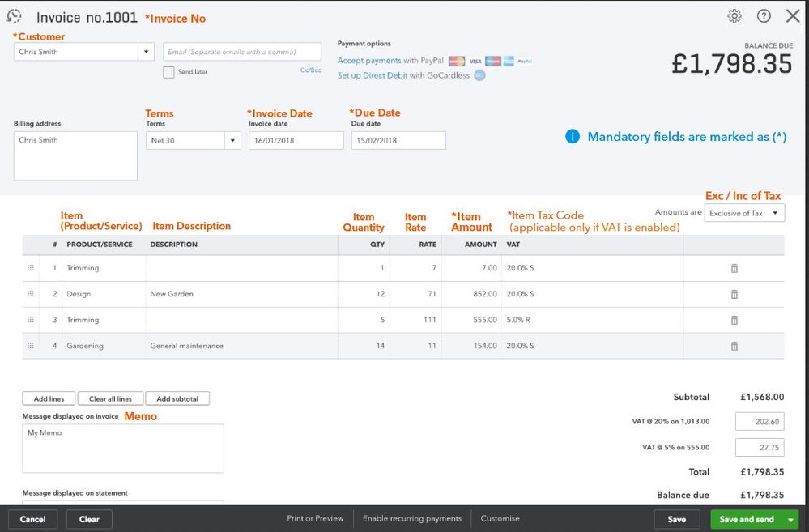The height and width of the screenshot is (532, 809).
Task: Click the Cancel button
Action: (32, 520)
